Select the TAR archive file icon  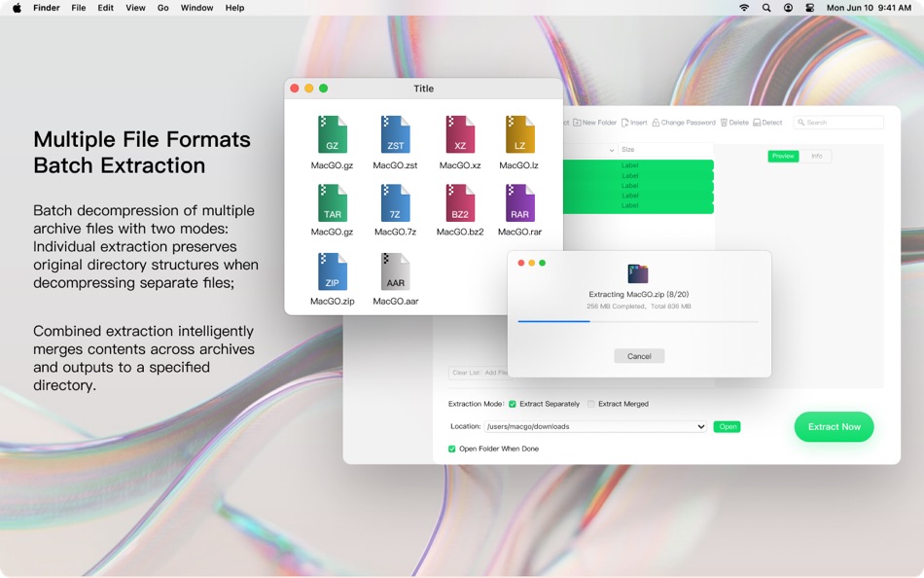tap(333, 203)
